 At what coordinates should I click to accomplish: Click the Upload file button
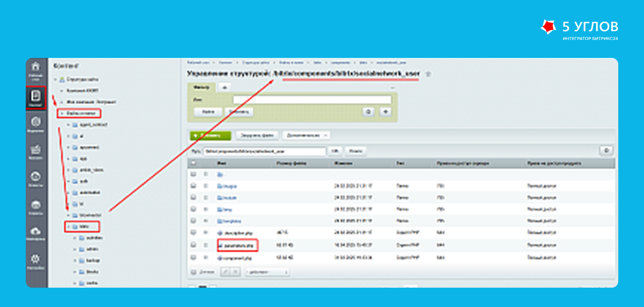pyautogui.click(x=257, y=135)
